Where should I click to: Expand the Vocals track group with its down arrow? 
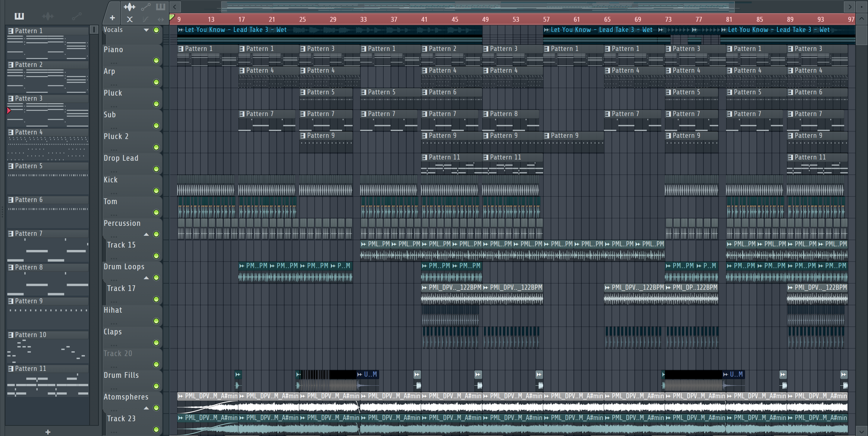point(146,30)
